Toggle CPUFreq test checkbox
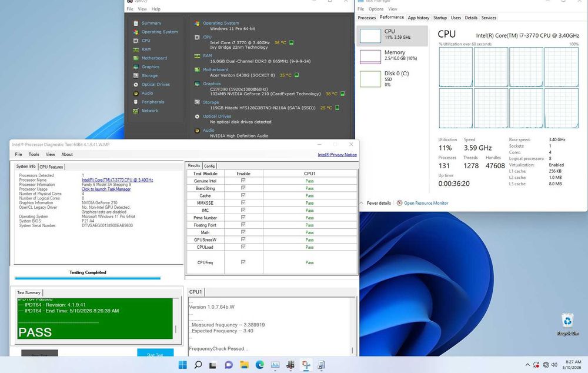 (243, 262)
